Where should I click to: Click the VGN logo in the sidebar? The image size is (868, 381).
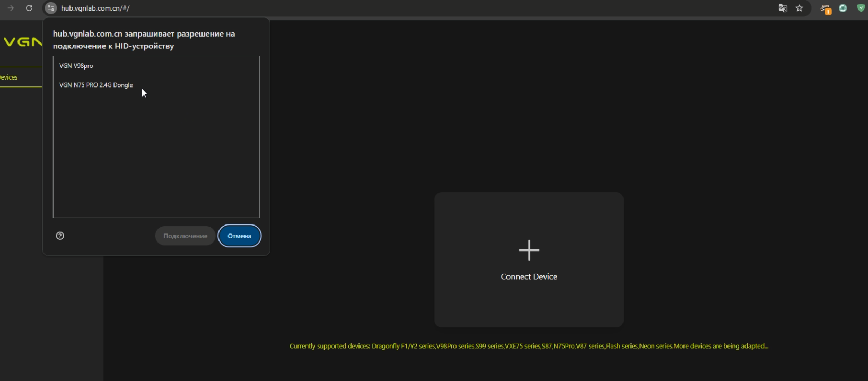click(x=22, y=42)
